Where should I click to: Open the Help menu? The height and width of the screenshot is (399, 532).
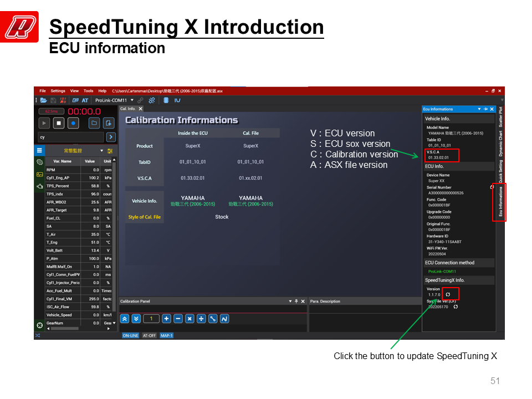pyautogui.click(x=102, y=91)
